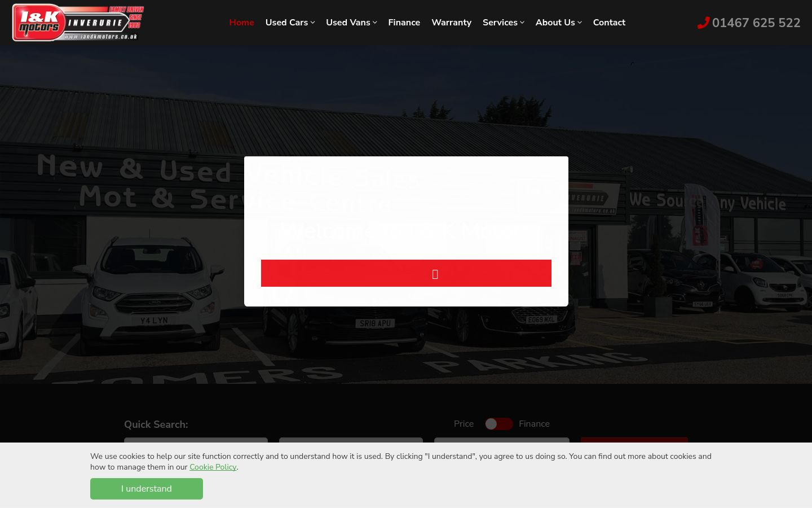Viewport: 812px width, 508px height.
Task: Open the Cookie Policy link
Action: click(x=213, y=467)
